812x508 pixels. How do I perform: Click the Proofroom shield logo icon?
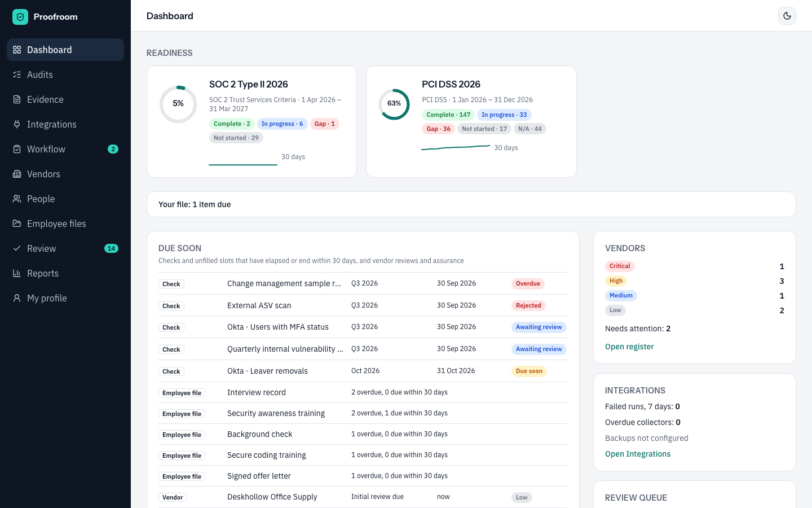[x=20, y=17]
